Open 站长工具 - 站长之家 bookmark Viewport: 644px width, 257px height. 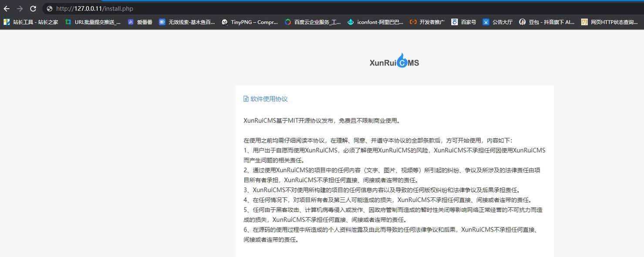[30, 22]
